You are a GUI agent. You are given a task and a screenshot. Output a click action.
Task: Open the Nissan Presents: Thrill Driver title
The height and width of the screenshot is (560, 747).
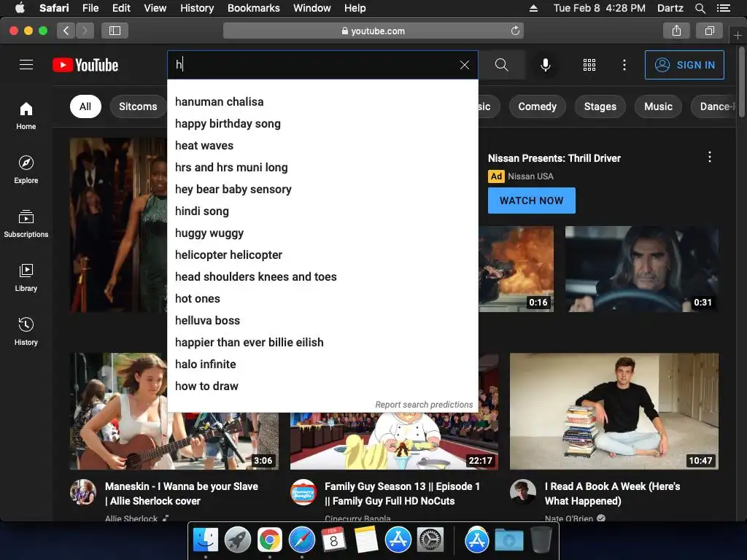coord(554,158)
